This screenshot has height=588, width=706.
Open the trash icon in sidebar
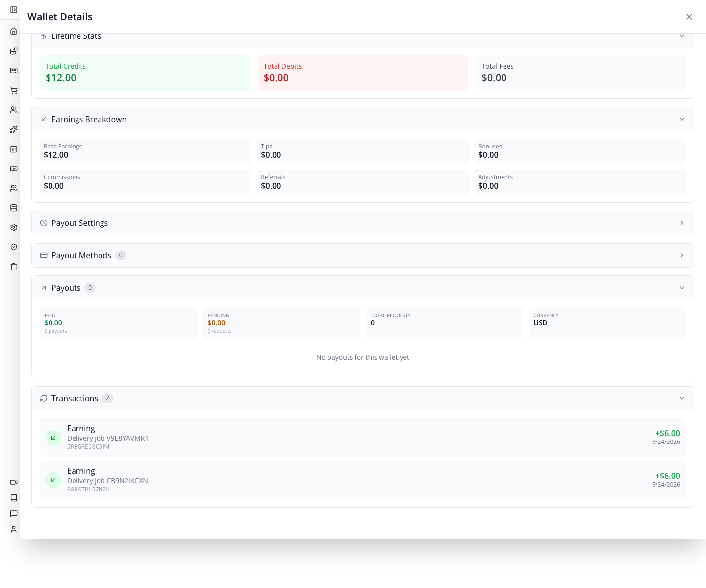(14, 267)
